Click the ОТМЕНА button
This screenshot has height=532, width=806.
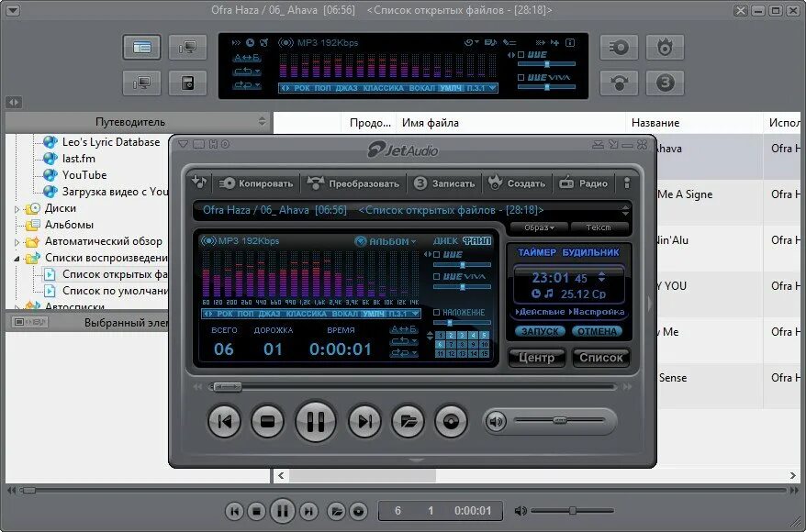pyautogui.click(x=597, y=332)
